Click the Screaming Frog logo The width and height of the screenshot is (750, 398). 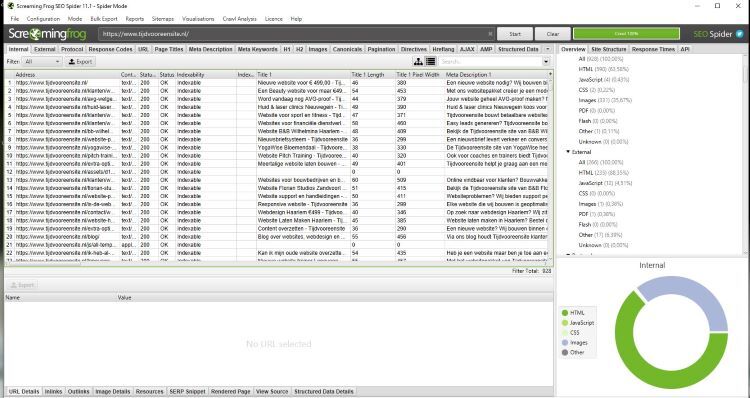coord(47,34)
